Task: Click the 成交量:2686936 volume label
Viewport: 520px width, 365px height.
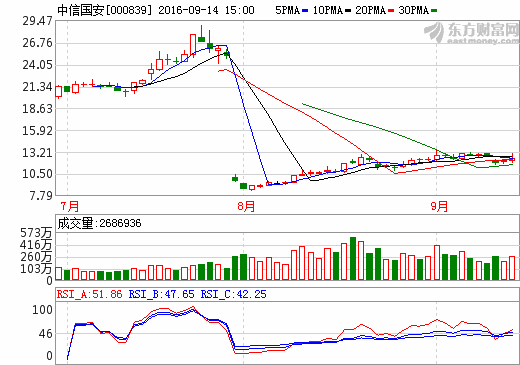Action: [x=99, y=223]
